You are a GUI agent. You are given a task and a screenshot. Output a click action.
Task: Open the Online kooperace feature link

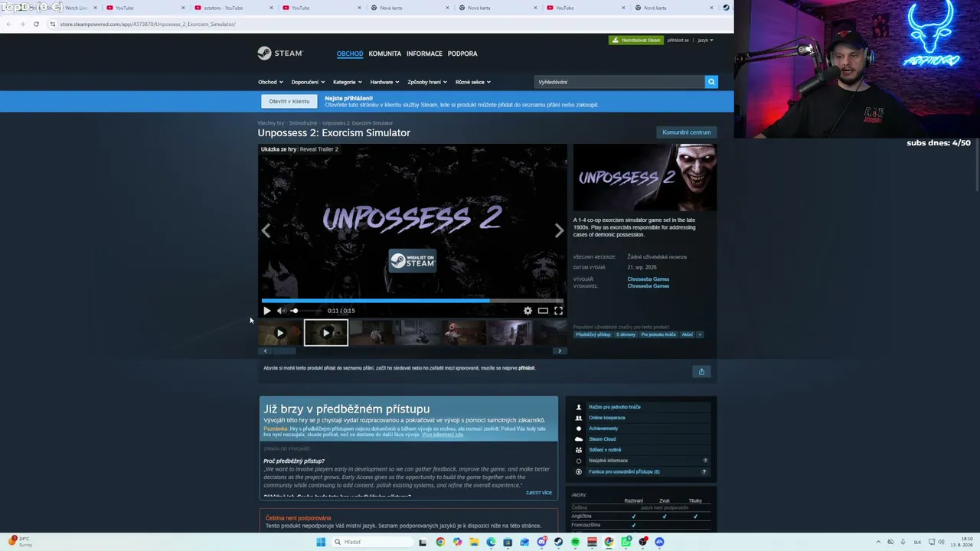click(606, 418)
